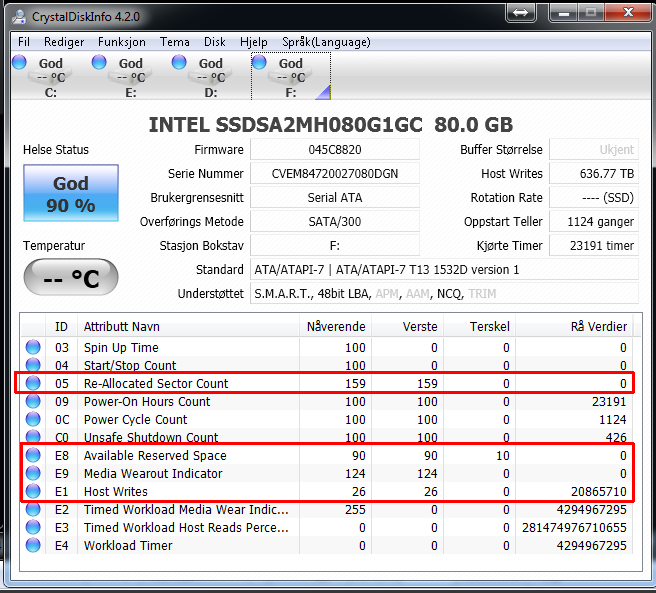Click the Terskel column header
Image resolution: width=656 pixels, height=593 pixels.
[x=479, y=326]
